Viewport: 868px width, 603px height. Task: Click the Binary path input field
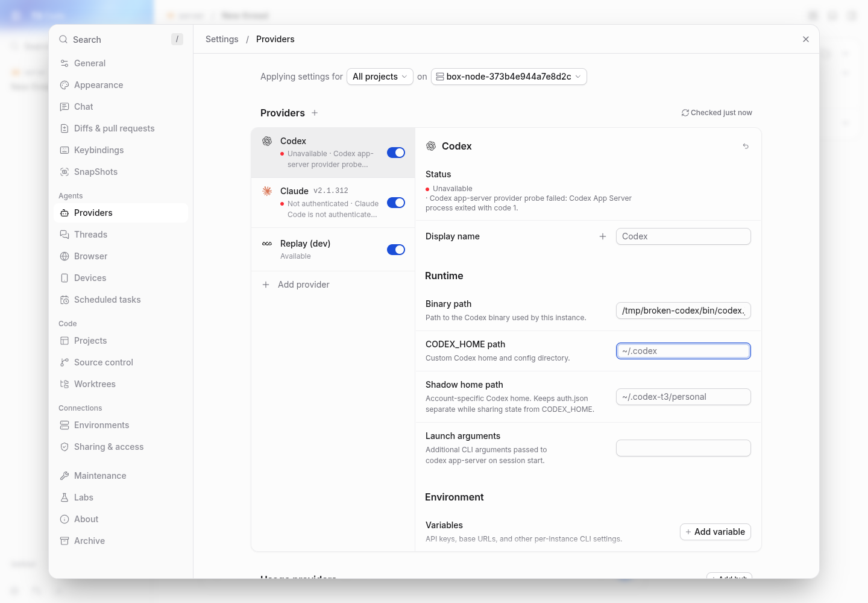(x=684, y=311)
